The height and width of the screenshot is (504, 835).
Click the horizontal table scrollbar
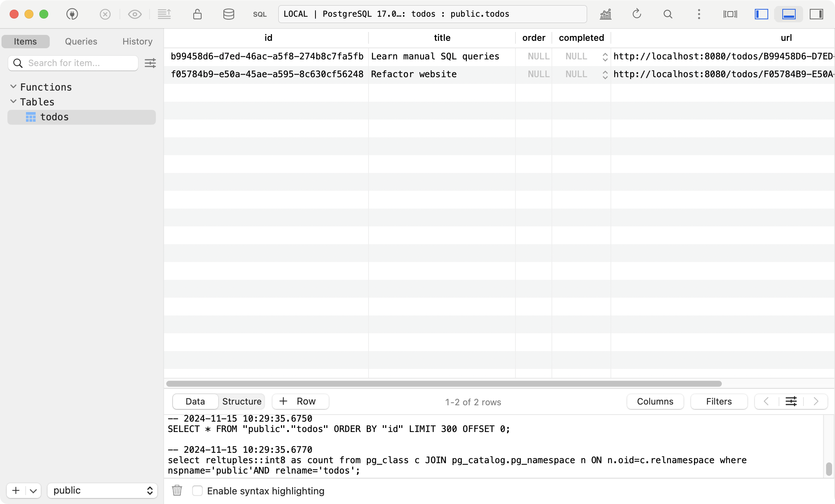click(x=443, y=383)
